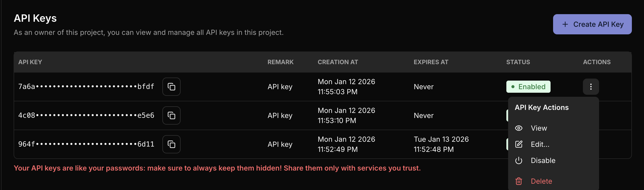Toggle the three-dot actions menu button
This screenshot has width=644, height=190.
pos(591,87)
